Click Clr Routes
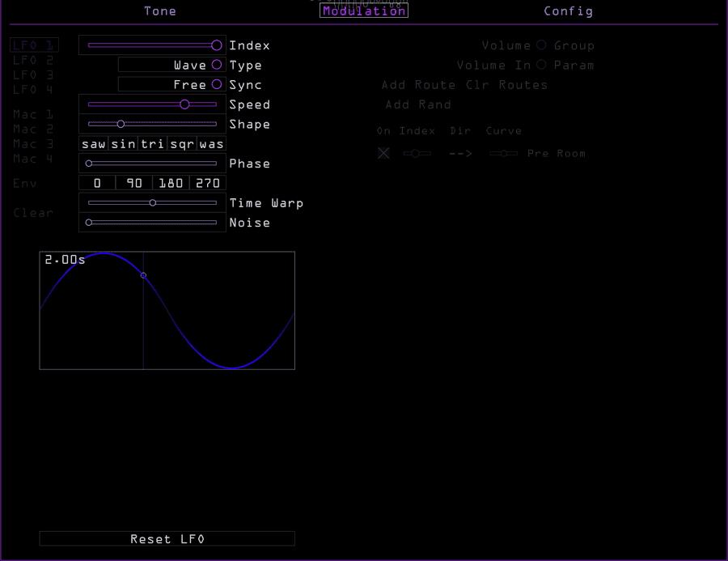The height and width of the screenshot is (561, 728). click(x=507, y=84)
